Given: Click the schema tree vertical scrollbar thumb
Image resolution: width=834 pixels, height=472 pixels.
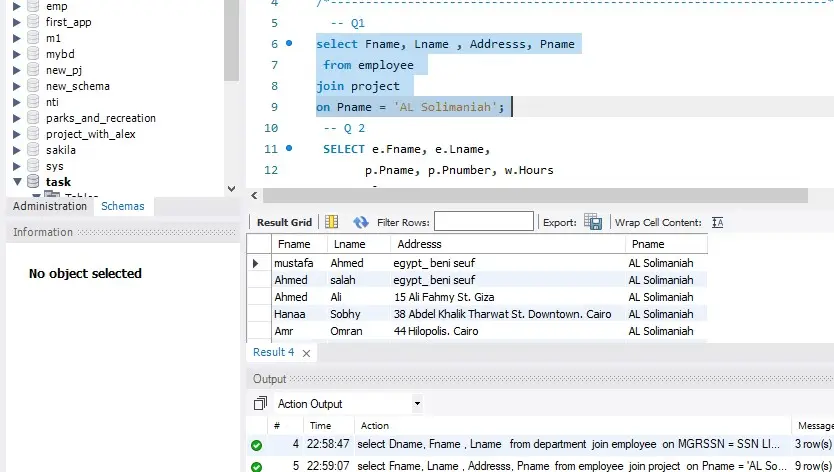Looking at the screenshot, I should (231, 40).
